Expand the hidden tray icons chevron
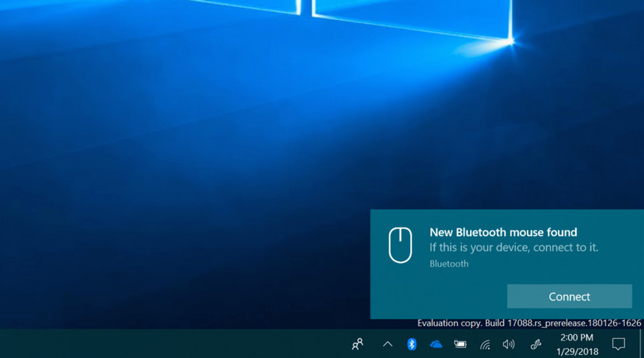 [x=387, y=344]
